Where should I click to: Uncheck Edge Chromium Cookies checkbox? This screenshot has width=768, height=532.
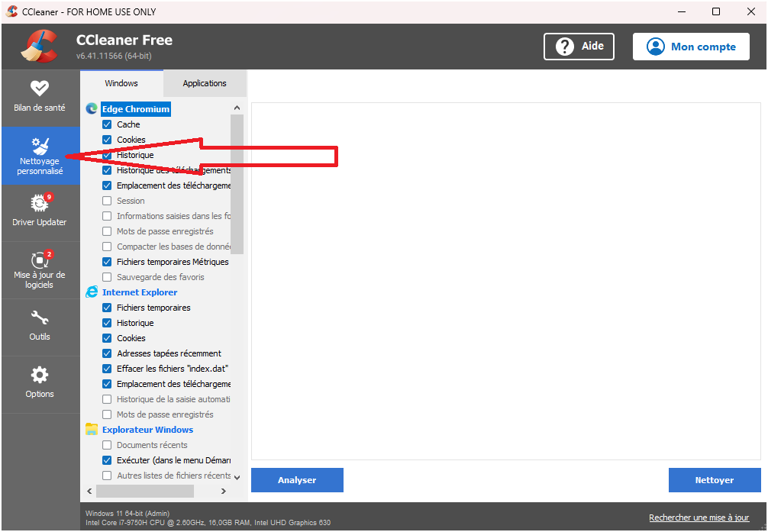click(107, 140)
